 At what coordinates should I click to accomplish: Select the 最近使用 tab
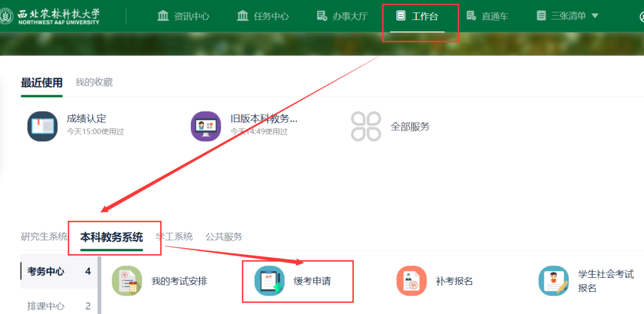tap(42, 83)
